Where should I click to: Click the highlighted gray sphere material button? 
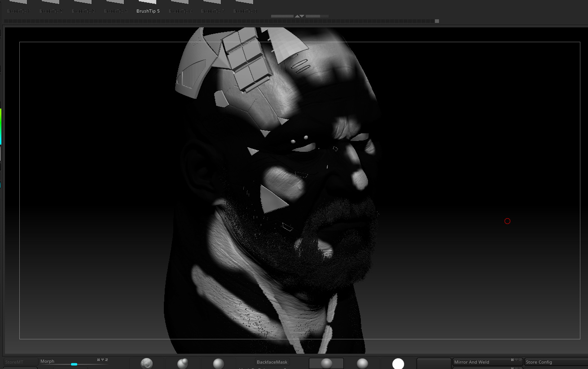(x=326, y=363)
